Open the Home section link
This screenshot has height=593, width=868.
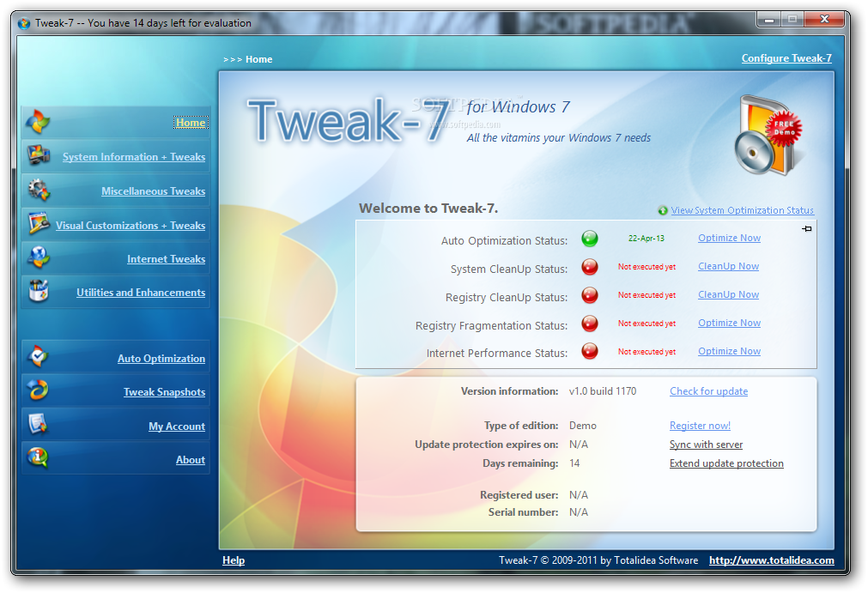[191, 122]
